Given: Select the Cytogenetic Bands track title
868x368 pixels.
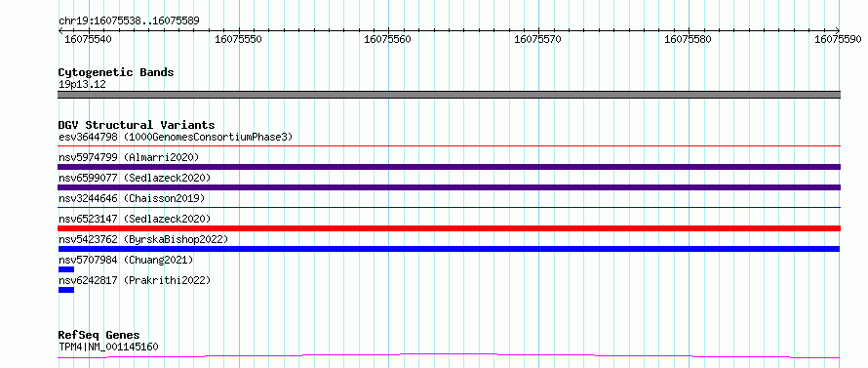Looking at the screenshot, I should tap(116, 72).
